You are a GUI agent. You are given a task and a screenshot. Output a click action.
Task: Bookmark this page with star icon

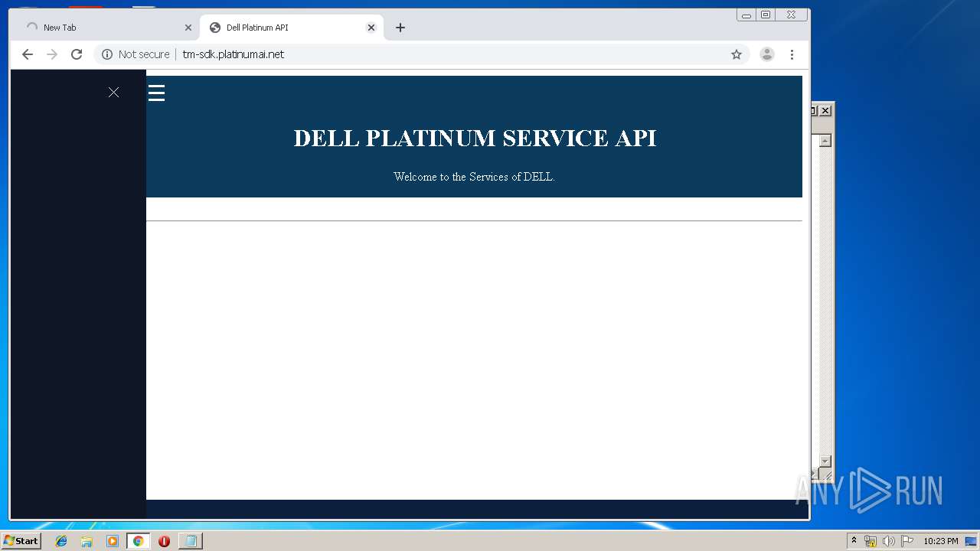pos(737,54)
